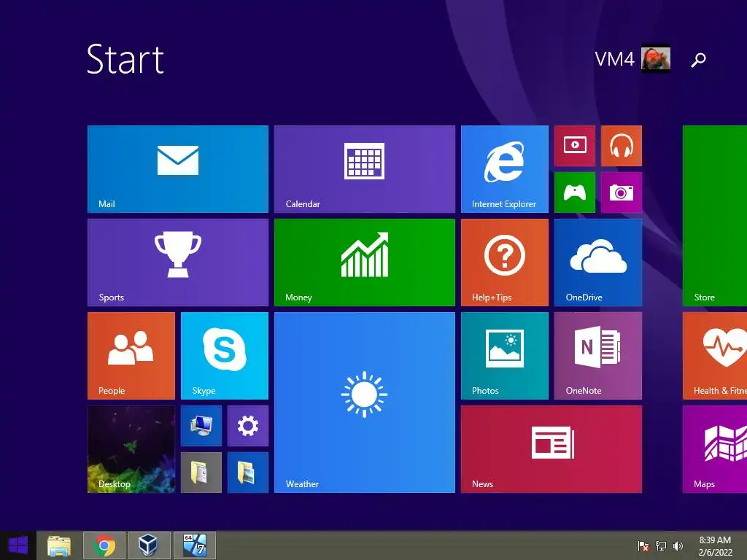Open the Photos tile

505,356
